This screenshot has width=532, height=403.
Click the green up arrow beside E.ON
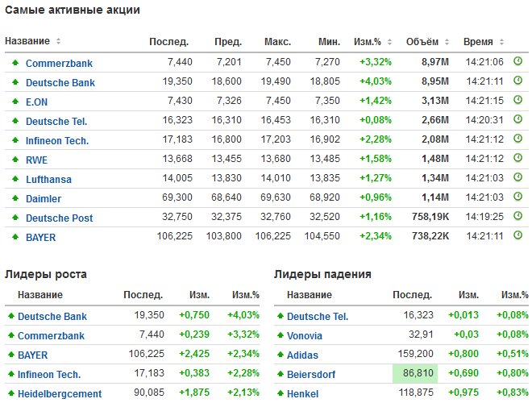pyautogui.click(x=15, y=100)
